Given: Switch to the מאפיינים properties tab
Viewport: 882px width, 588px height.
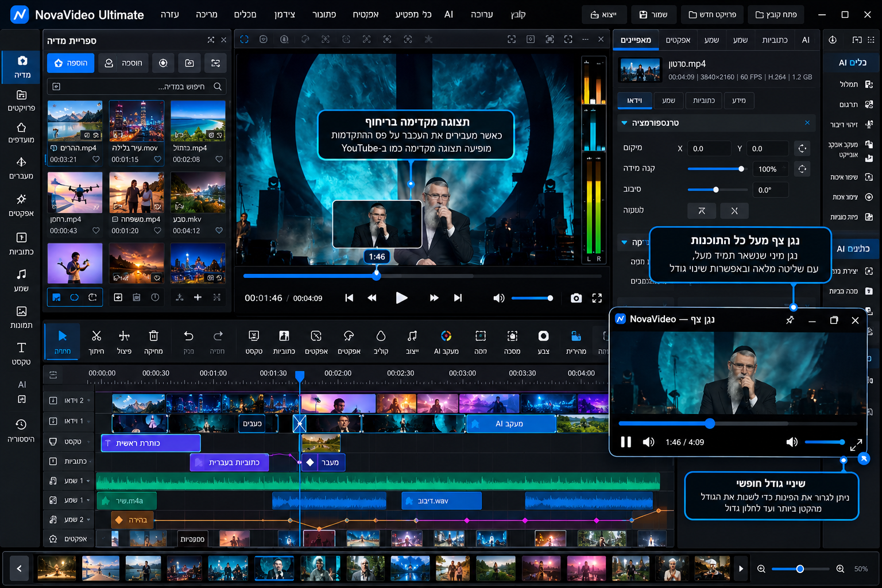Looking at the screenshot, I should coord(636,40).
